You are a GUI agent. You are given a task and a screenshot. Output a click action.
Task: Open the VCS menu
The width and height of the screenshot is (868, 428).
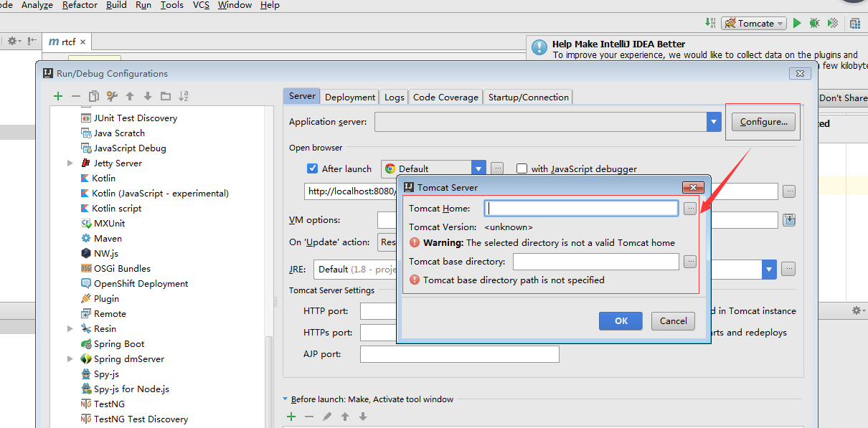202,5
